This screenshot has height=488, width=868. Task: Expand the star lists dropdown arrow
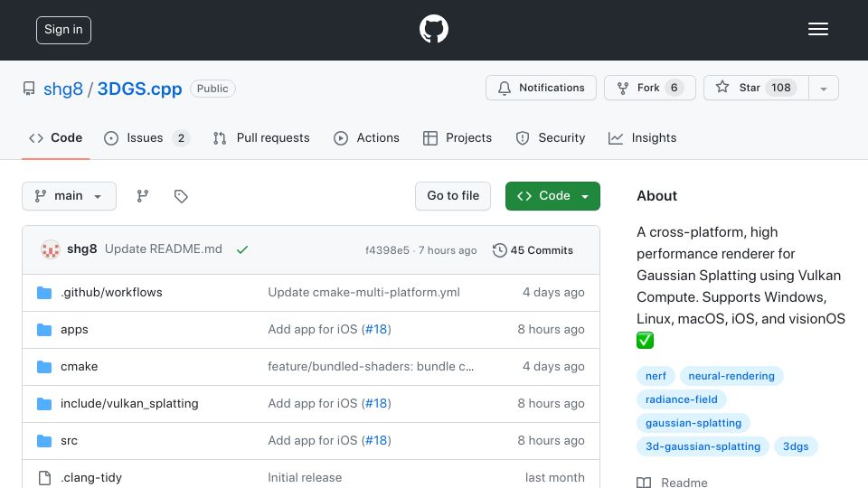tap(824, 88)
